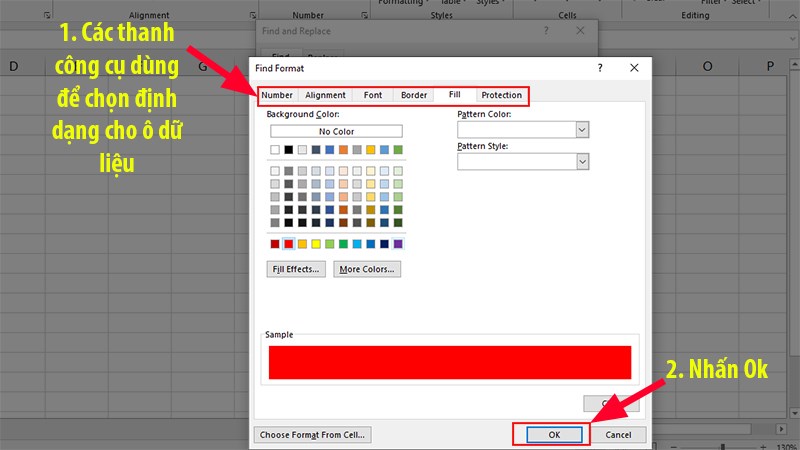The height and width of the screenshot is (450, 800).
Task: Expand the Pattern Style dropdown
Action: click(582, 161)
